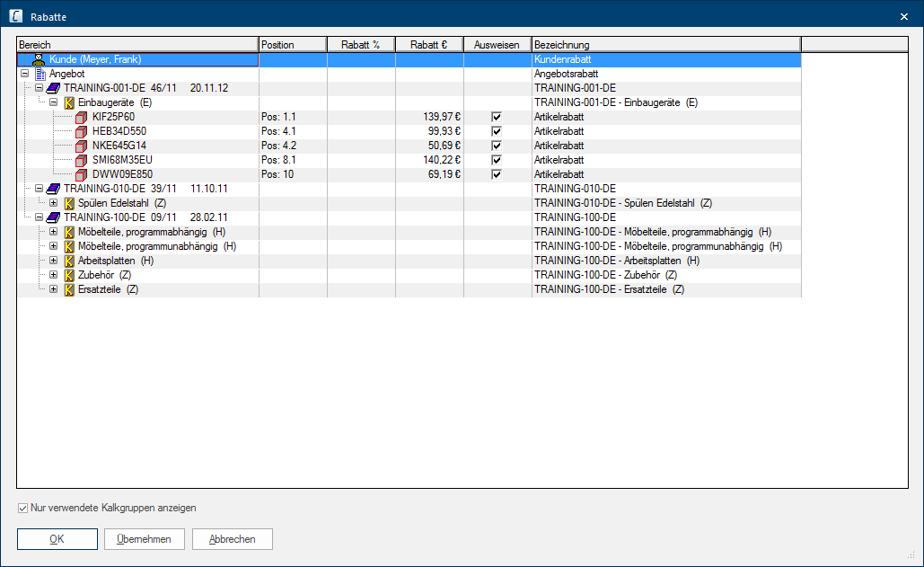This screenshot has height=567, width=924.
Task: Click the customer icon beside Kunde (Meyer, Frank)
Action: click(39, 59)
